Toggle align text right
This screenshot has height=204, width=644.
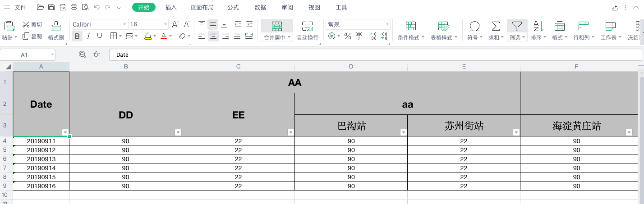pos(225,36)
